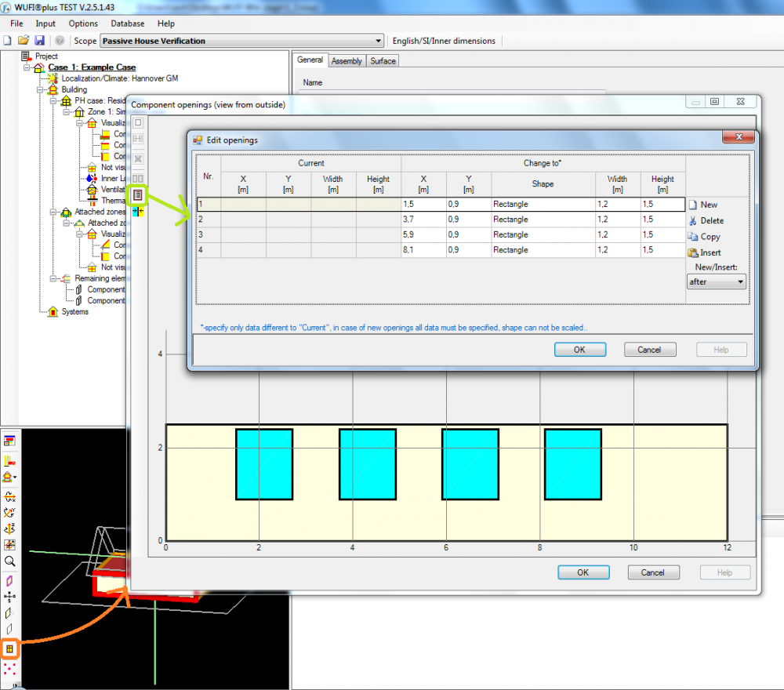Click the X value cell 1,5
The image size is (784, 690).
tap(423, 205)
